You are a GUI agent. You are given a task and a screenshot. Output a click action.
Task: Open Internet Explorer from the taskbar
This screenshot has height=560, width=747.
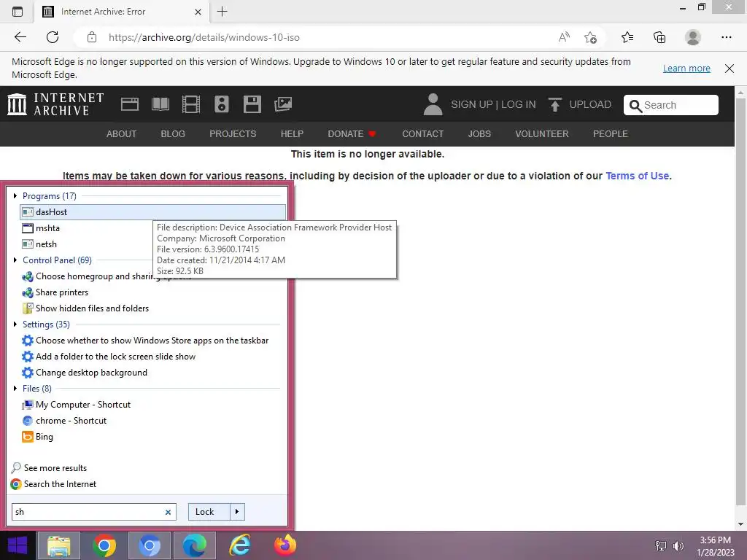[x=240, y=545]
